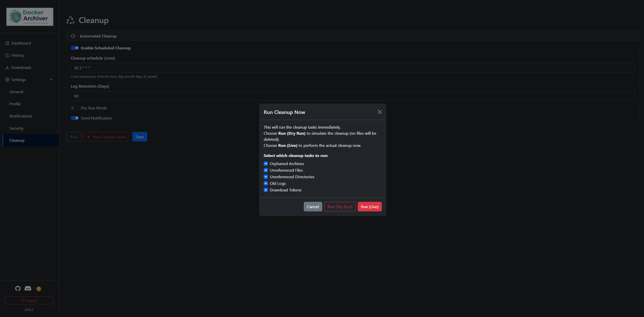Click the GitHub icon in sidebar footer

pyautogui.click(x=18, y=288)
